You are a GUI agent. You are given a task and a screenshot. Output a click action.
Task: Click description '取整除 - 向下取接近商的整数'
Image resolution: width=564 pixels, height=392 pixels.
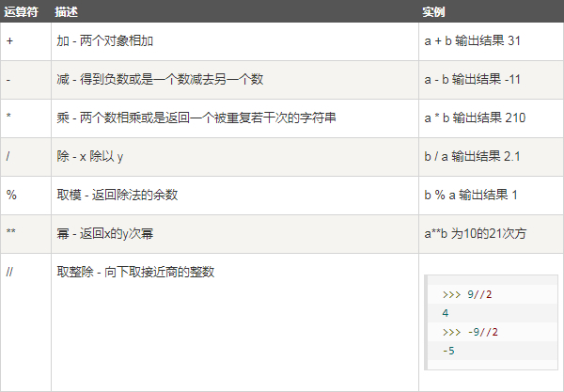pyautogui.click(x=135, y=272)
